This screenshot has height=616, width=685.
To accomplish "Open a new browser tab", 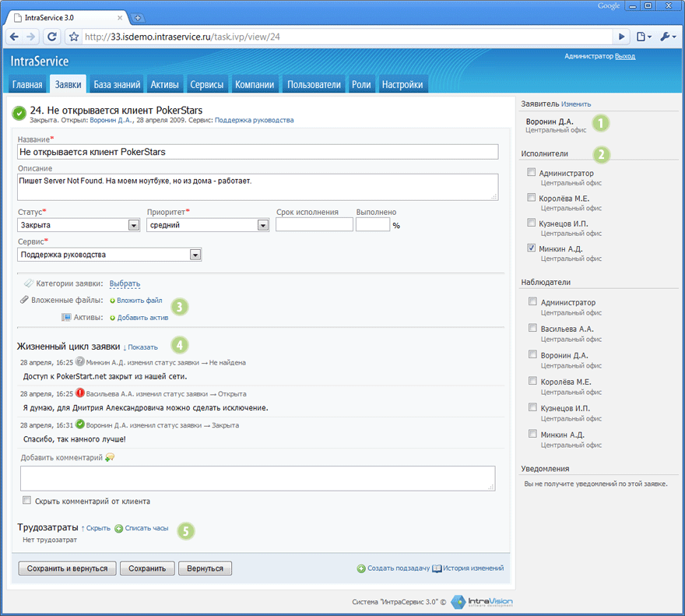I will [x=138, y=18].
